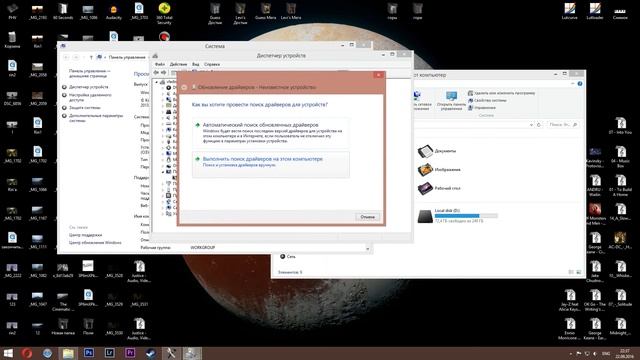Open Steam from the taskbar

[x=151, y=353]
